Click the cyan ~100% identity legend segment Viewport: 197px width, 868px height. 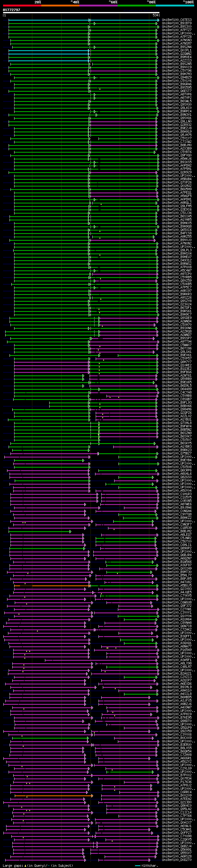175,6
